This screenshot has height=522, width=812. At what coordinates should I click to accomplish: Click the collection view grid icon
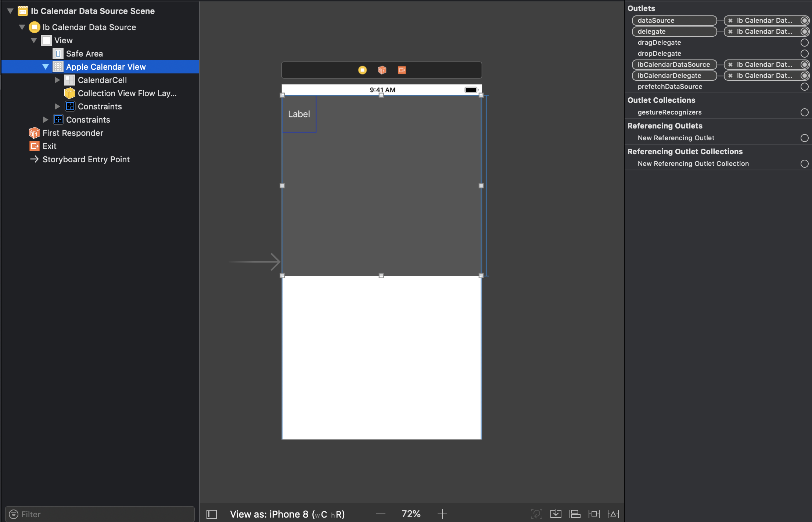pyautogui.click(x=58, y=67)
